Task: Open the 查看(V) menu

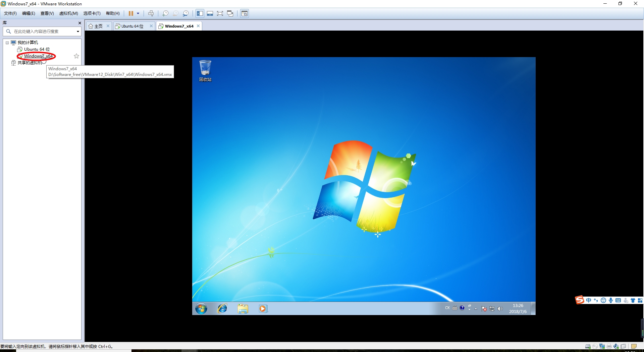Action: [x=47, y=13]
